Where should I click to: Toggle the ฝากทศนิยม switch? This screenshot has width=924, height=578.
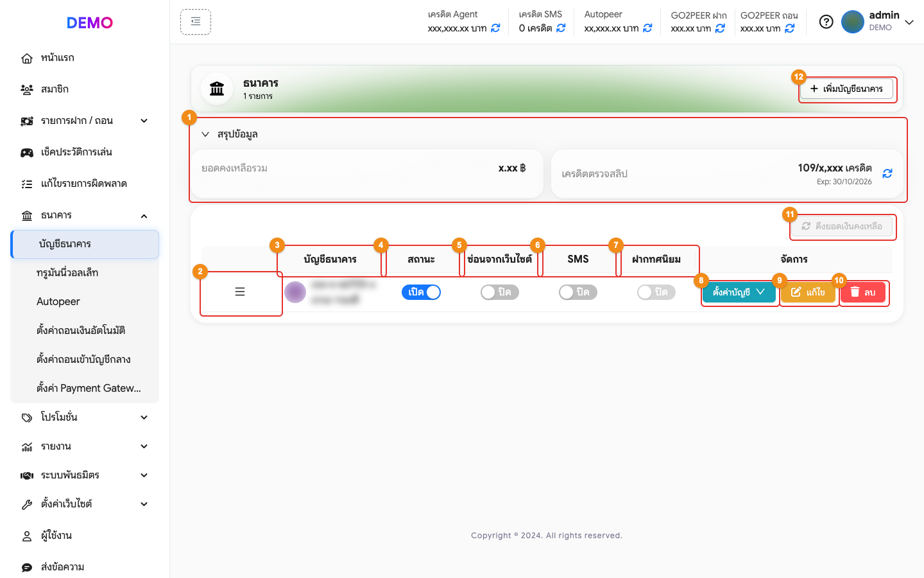pyautogui.click(x=656, y=292)
